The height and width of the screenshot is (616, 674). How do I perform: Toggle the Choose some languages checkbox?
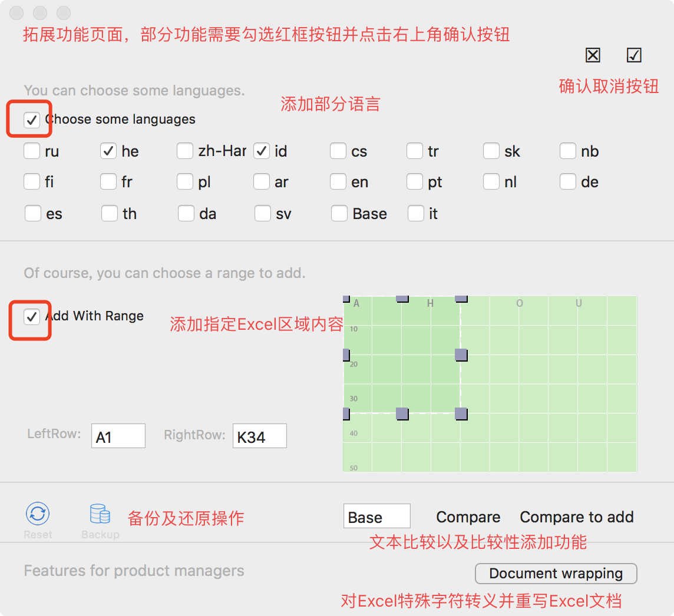(32, 120)
